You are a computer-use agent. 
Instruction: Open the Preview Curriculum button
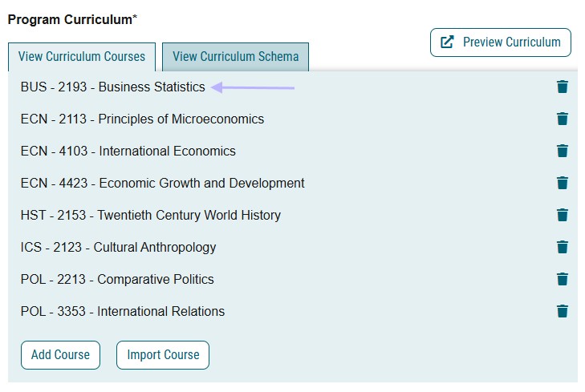coord(500,42)
